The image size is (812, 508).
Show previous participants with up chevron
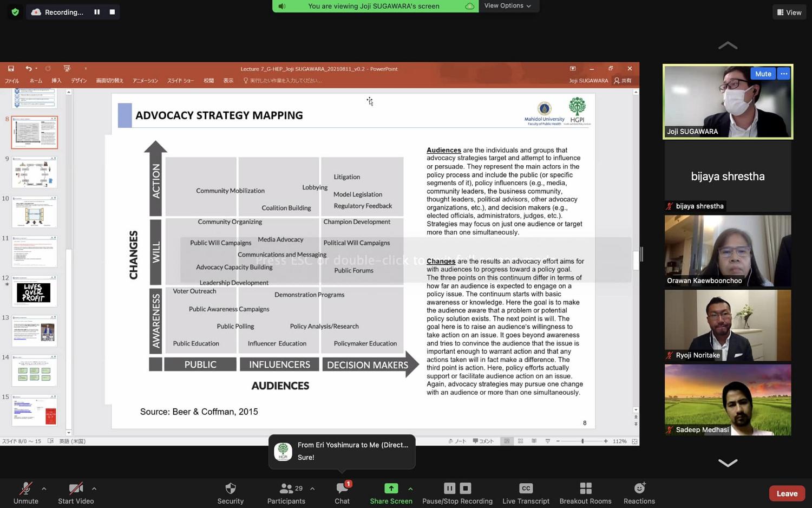pyautogui.click(x=728, y=45)
